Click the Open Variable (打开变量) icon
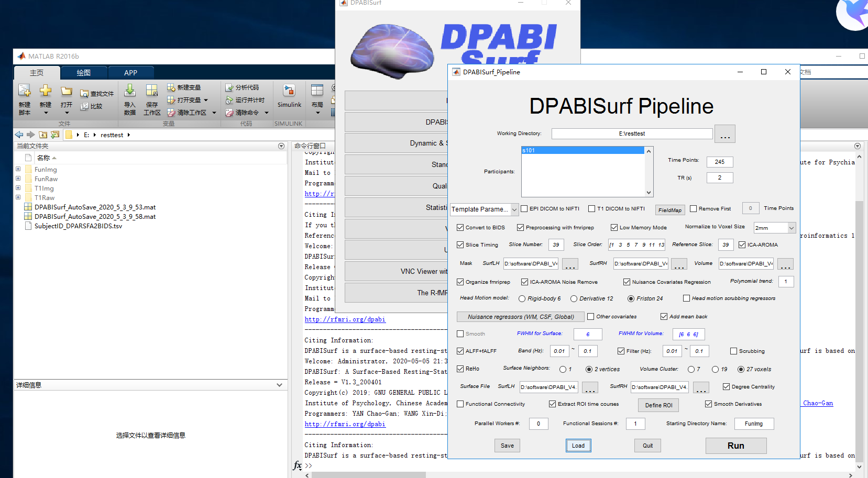Screen dimensions: 868x478 [x=171, y=100]
